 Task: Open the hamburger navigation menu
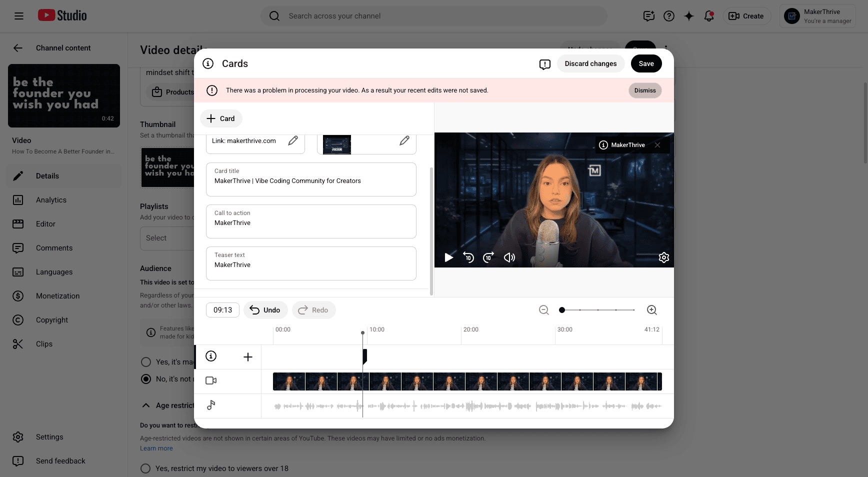click(19, 16)
